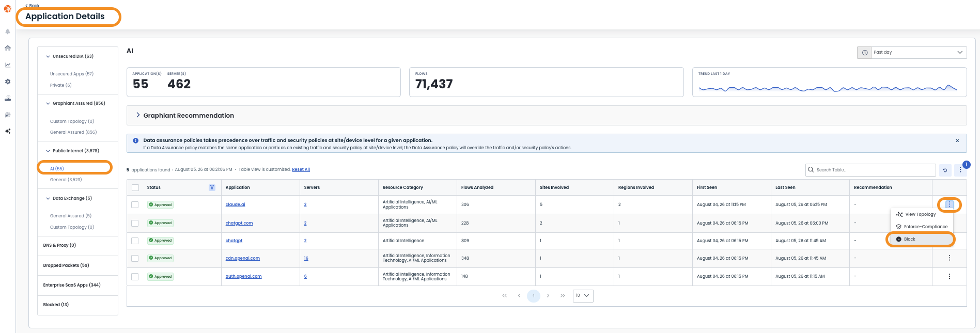Click the servers count 16 for cdn.openai.com
Screen dimensions: 980x333
click(306, 258)
